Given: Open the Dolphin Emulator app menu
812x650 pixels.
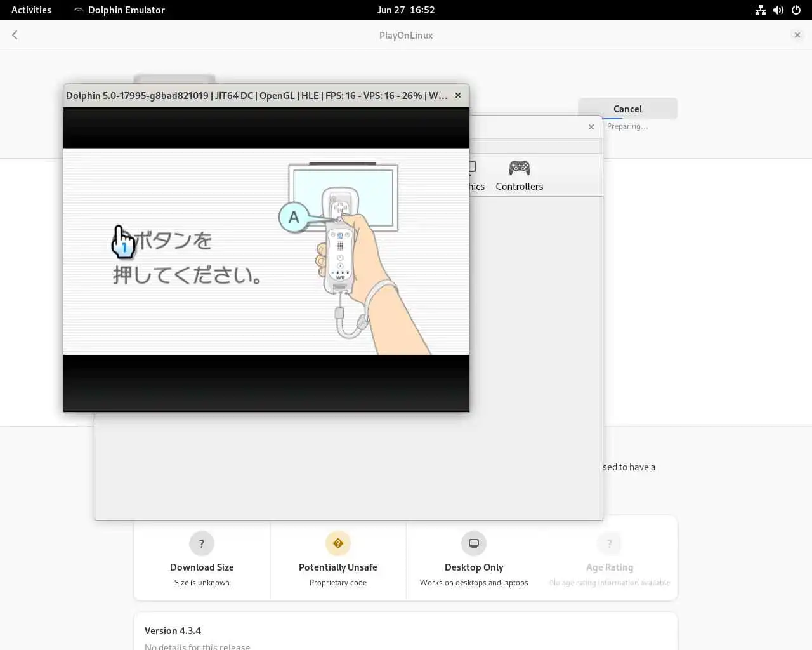Looking at the screenshot, I should coord(119,10).
